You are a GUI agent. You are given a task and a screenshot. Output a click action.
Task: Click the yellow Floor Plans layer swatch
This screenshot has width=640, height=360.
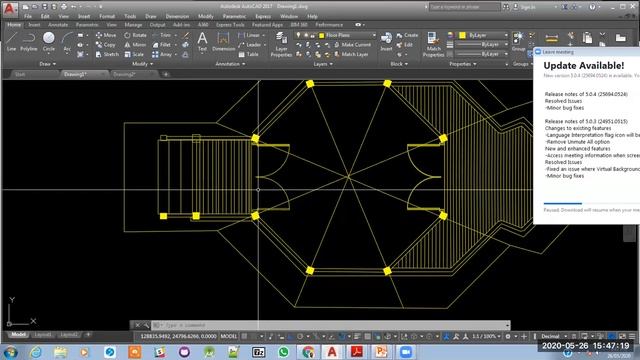pyautogui.click(x=322, y=36)
